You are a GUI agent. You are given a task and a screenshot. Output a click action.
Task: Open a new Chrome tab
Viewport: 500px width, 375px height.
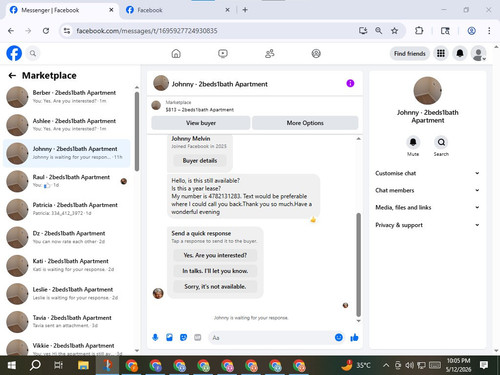coord(245,10)
